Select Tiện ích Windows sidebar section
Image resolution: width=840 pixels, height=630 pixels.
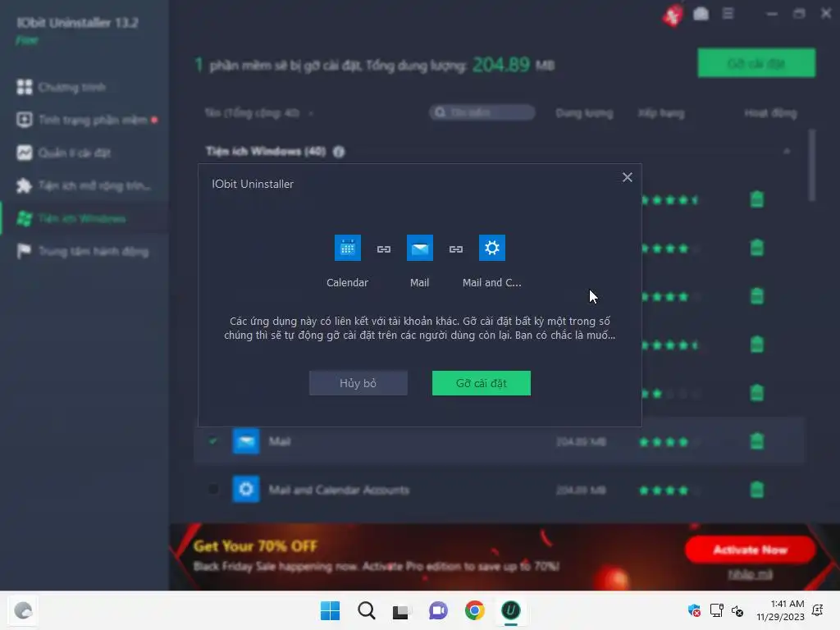pos(84,218)
